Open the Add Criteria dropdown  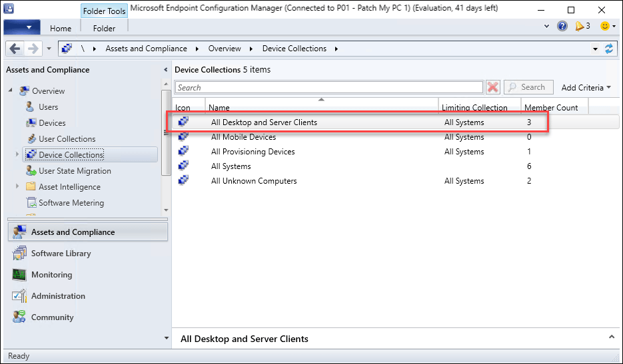pyautogui.click(x=586, y=87)
